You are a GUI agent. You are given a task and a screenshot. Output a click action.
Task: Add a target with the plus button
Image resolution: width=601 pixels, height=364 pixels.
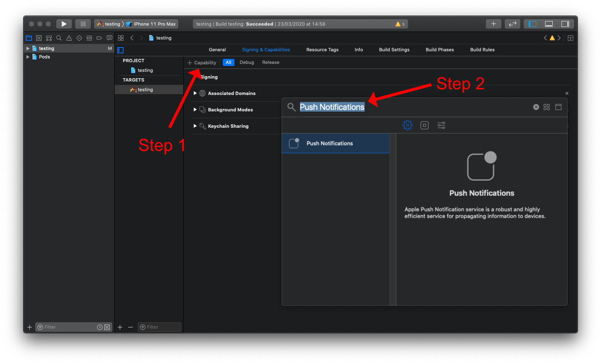tap(120, 327)
